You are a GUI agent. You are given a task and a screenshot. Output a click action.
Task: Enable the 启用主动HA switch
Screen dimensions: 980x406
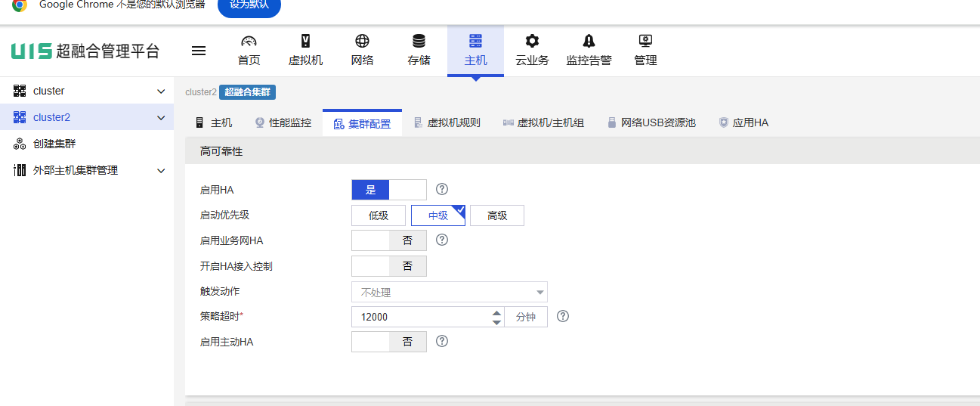tap(388, 342)
